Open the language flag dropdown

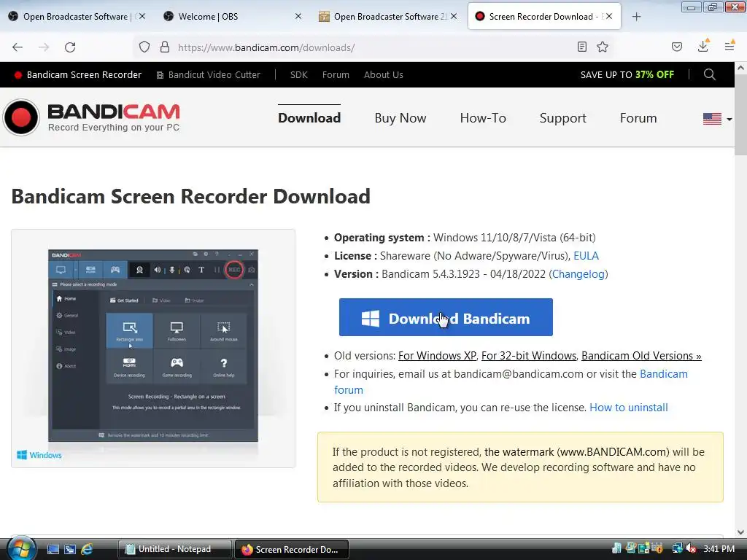[717, 119]
